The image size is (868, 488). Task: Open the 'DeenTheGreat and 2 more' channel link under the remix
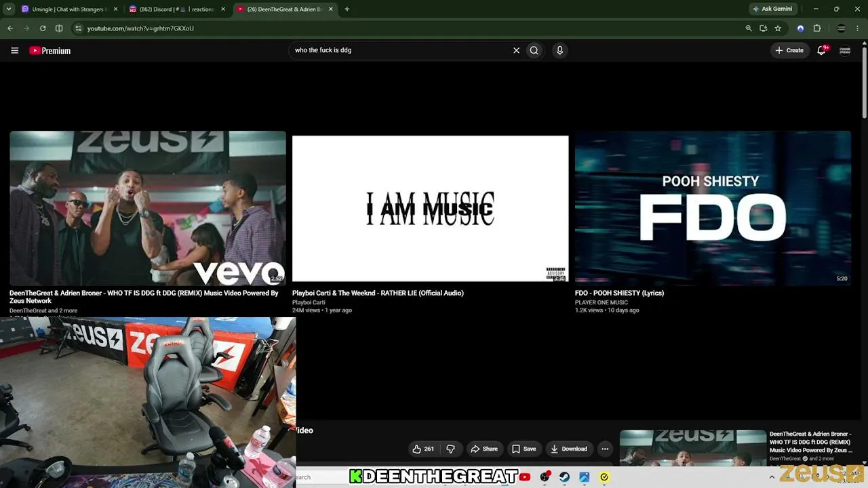[43, 310]
